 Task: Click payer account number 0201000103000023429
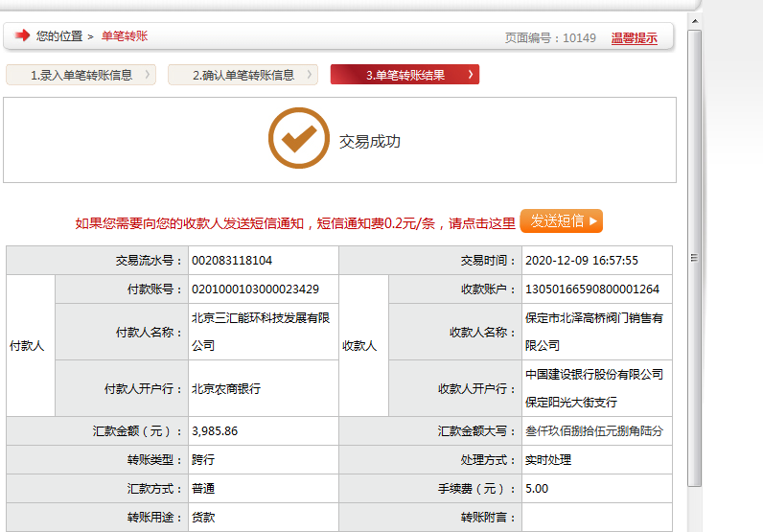pyautogui.click(x=255, y=289)
